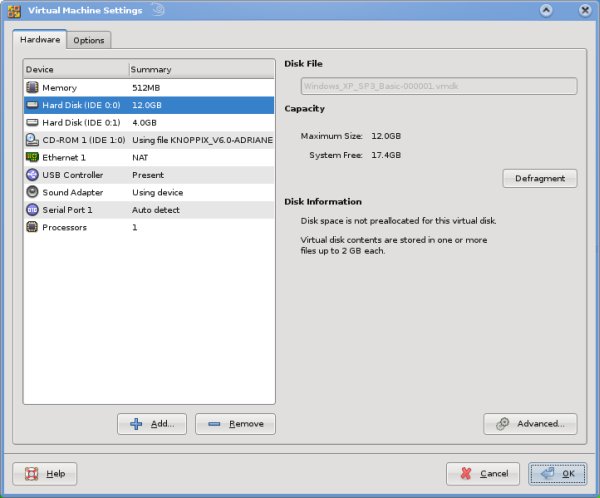Image resolution: width=600 pixels, height=498 pixels.
Task: Click the VMware icon in title bar
Action: click(14, 11)
